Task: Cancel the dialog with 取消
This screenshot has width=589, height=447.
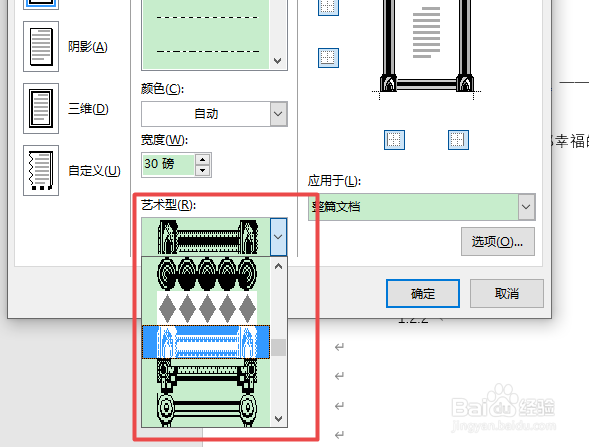Action: (x=507, y=293)
